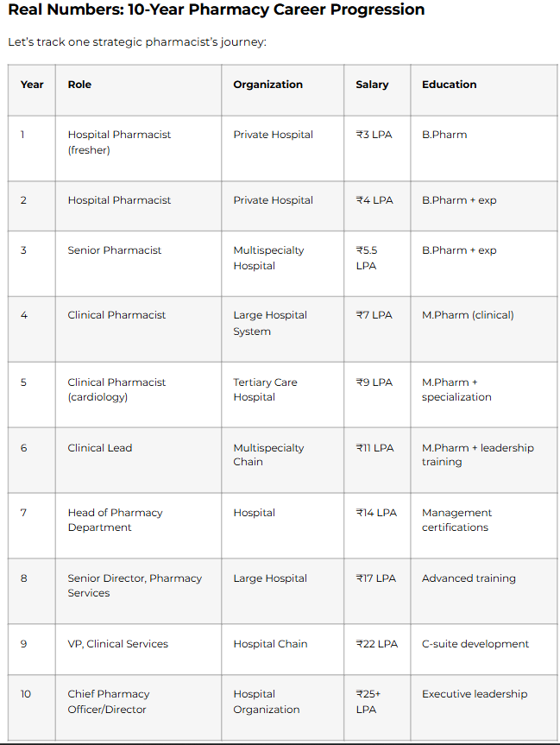Click the 'Salary' column header
The image size is (560, 745).
tap(372, 85)
